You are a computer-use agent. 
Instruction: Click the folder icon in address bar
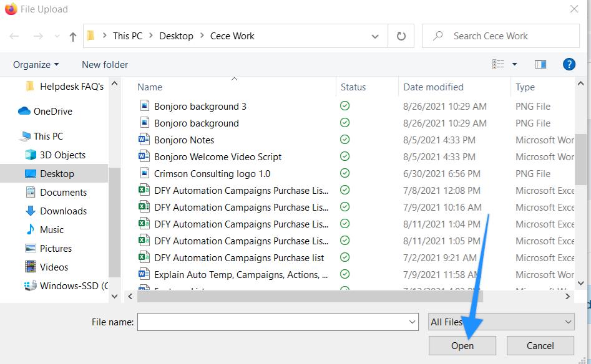[x=91, y=36]
